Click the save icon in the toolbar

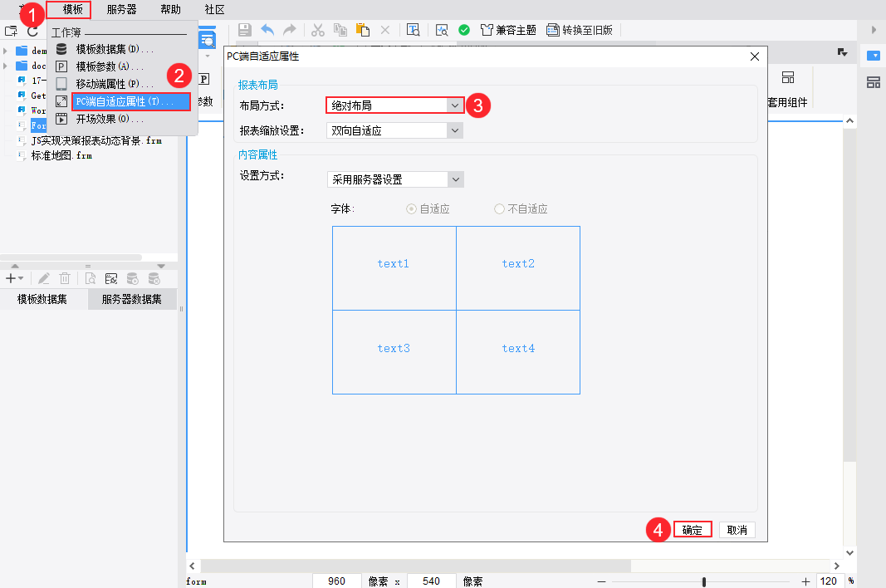click(245, 29)
